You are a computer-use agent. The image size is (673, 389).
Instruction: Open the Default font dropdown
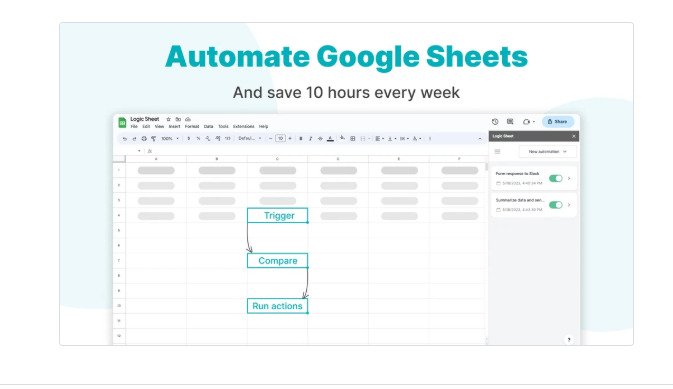[250, 139]
